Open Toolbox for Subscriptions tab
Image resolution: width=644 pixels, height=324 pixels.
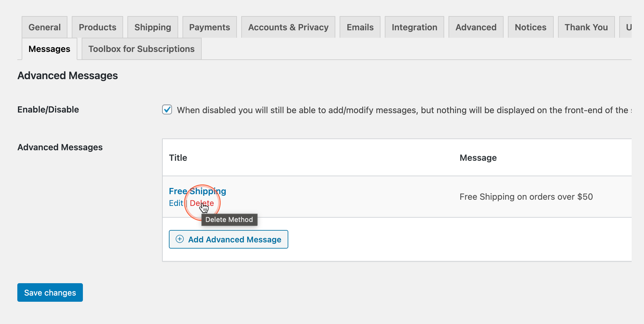click(x=141, y=49)
